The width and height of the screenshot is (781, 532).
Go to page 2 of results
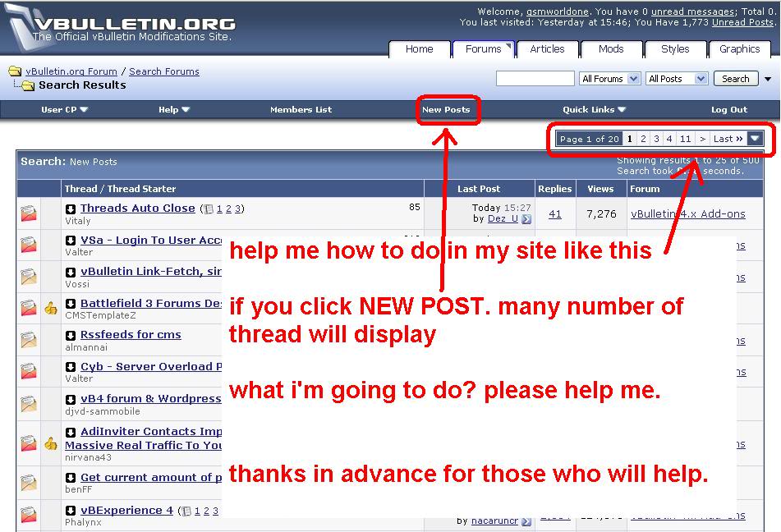pos(643,139)
